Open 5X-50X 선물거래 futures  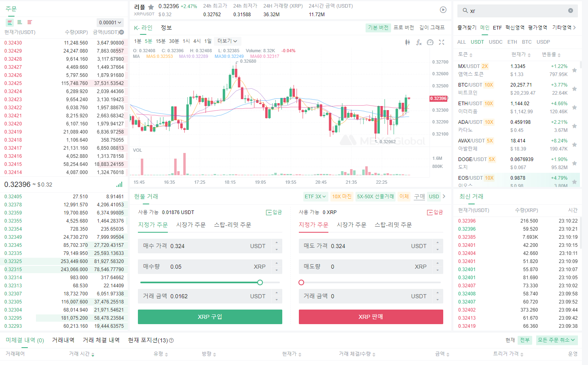click(375, 197)
